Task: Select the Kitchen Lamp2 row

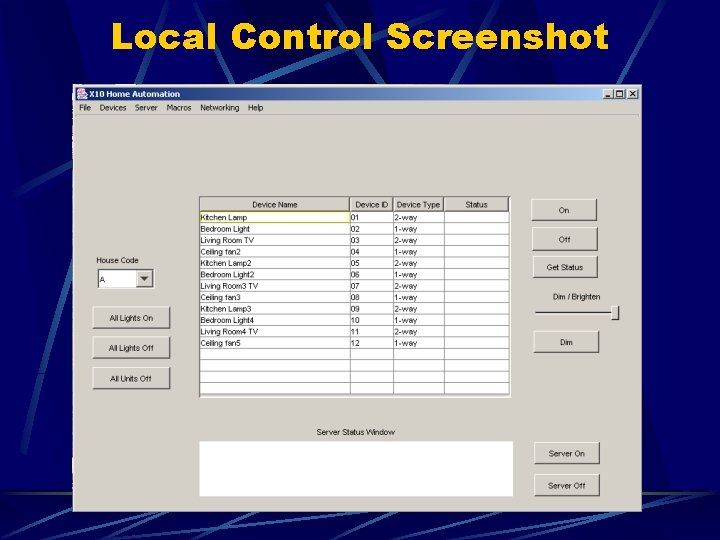Action: coord(354,263)
